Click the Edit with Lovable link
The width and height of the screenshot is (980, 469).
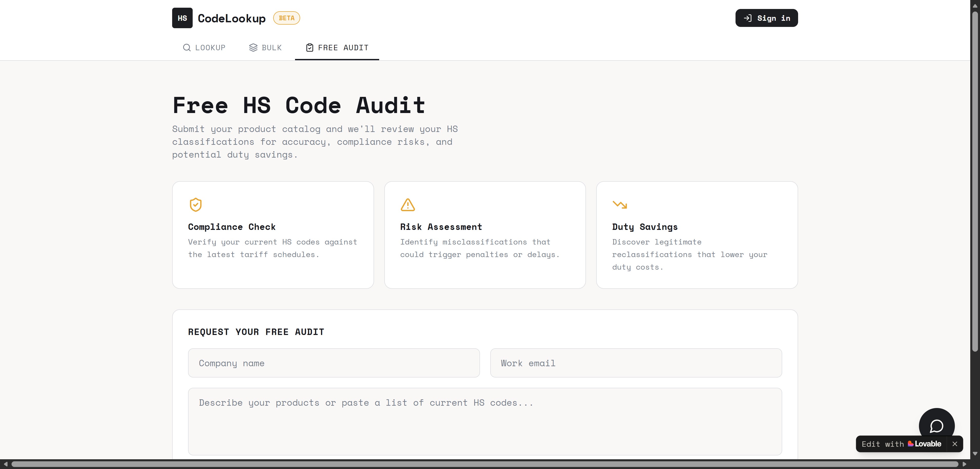pyautogui.click(x=901, y=444)
